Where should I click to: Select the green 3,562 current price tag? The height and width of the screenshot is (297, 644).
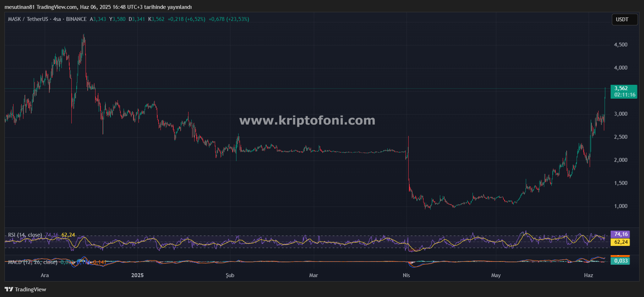[624, 92]
